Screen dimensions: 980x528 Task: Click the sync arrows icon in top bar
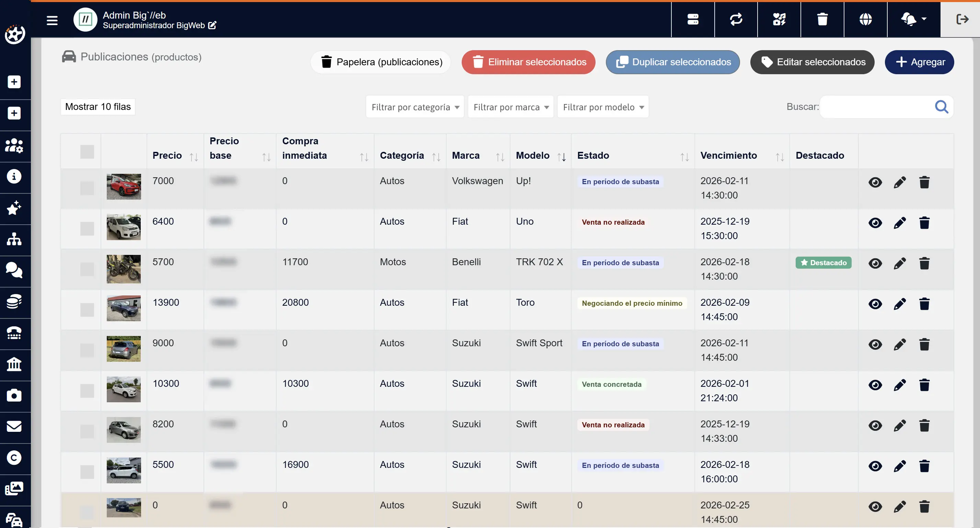click(x=736, y=19)
